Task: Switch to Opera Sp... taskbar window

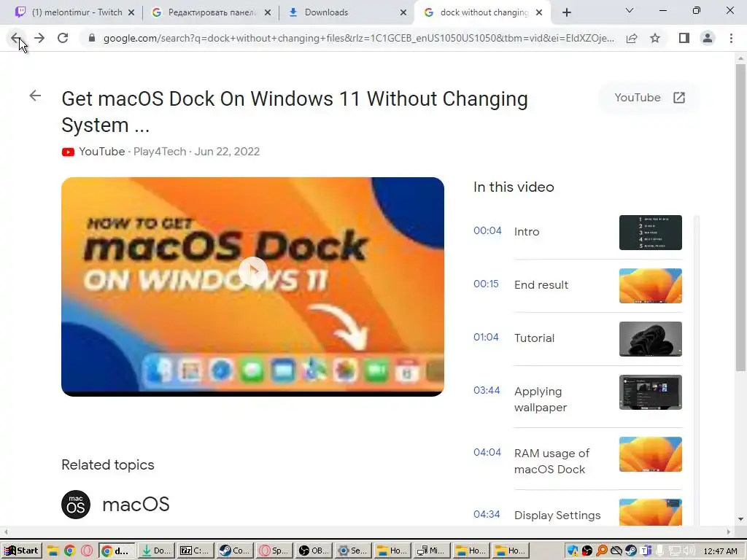Action: pos(274,551)
